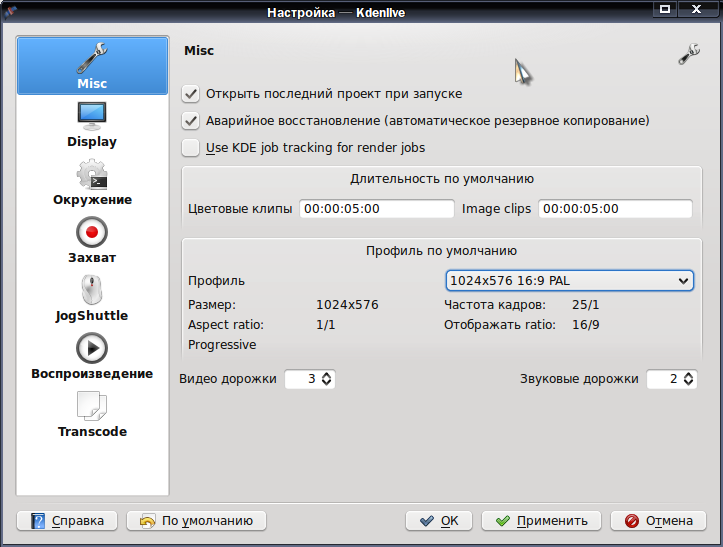
Task: Click the '1024x576' size value
Action: 347,305
